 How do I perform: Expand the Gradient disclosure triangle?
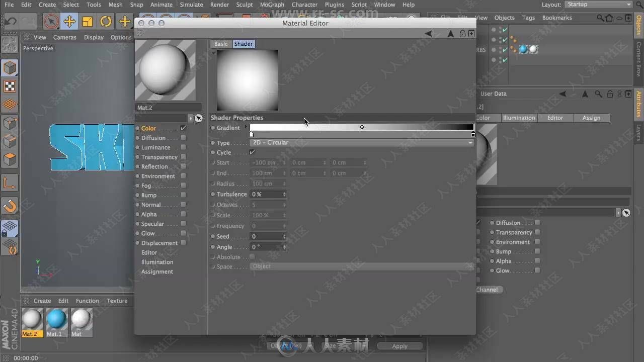coord(246,127)
